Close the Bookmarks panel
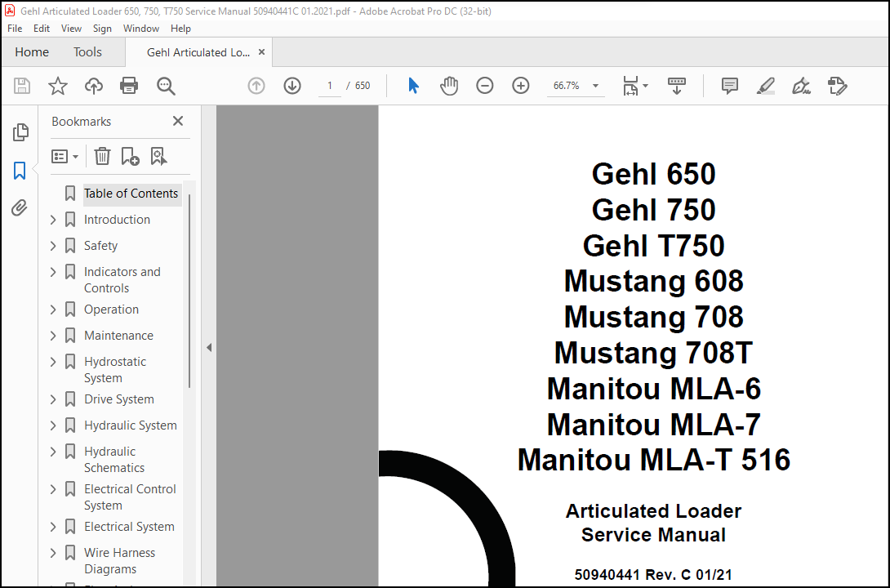Screen dimensions: 890x588 click(178, 121)
